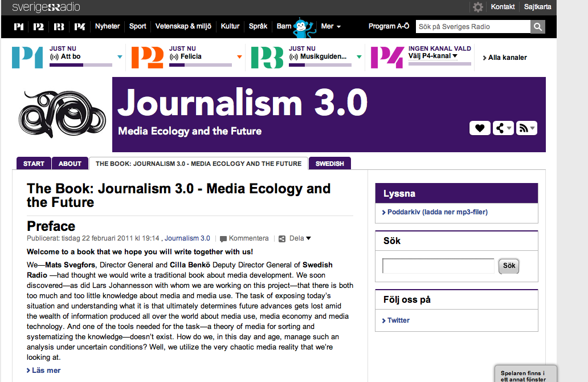Open Barn menu item
The image size is (588, 382).
(x=284, y=26)
